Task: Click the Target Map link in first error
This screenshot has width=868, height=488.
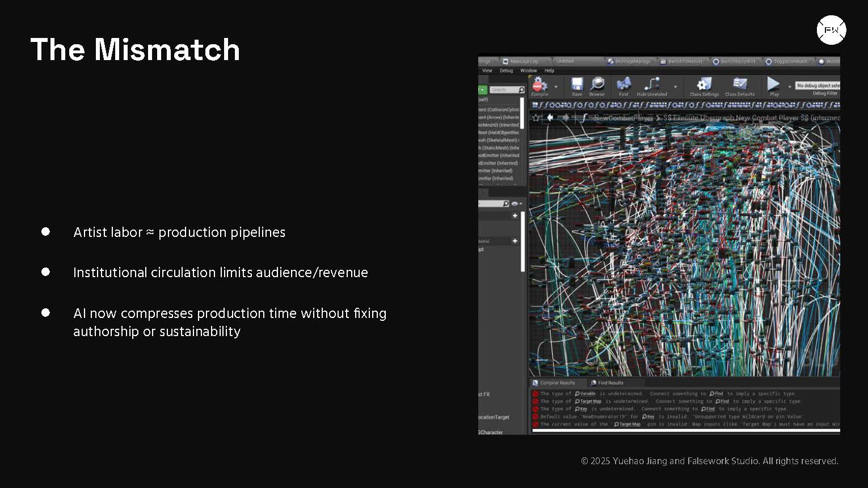Action: [590, 401]
